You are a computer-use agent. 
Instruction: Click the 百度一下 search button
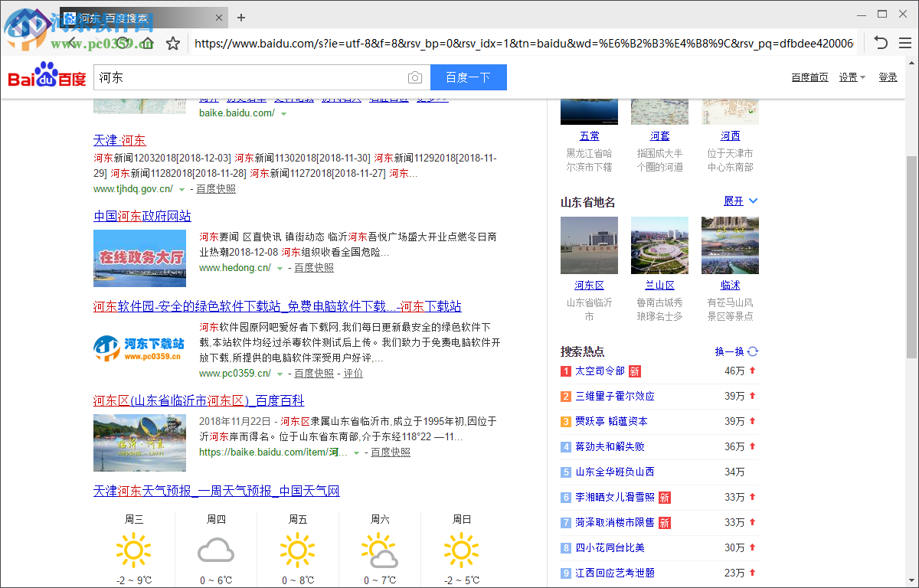pos(468,77)
